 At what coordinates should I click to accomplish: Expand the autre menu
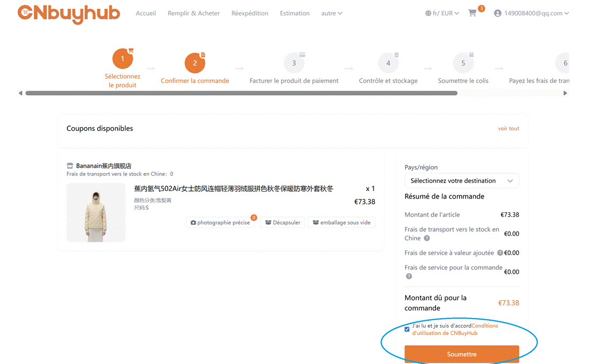331,13
